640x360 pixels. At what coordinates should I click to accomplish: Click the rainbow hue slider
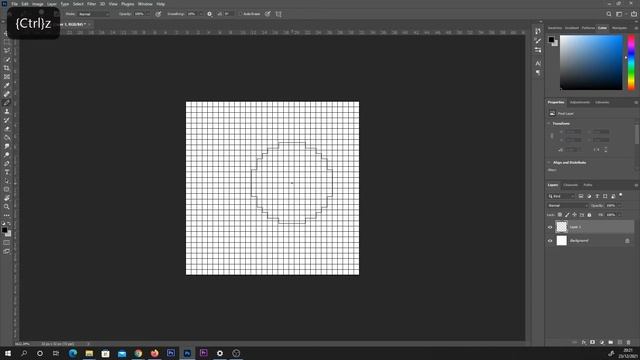click(x=631, y=62)
